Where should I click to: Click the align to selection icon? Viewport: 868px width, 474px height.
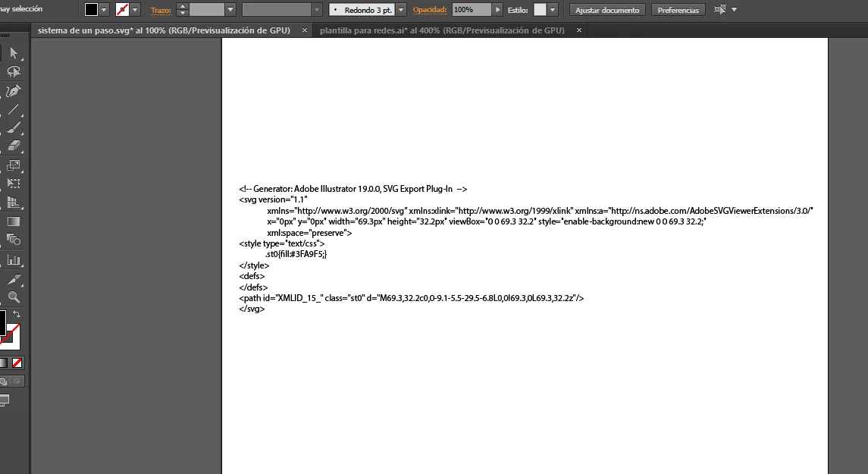tap(720, 9)
